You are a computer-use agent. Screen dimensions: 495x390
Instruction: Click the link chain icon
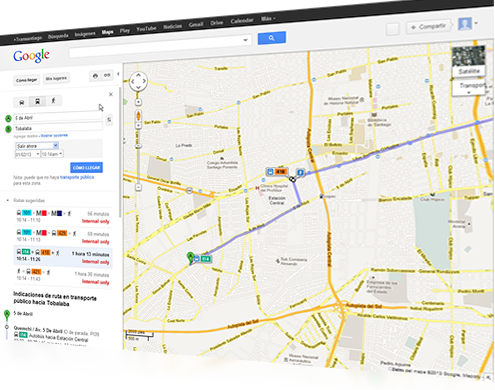click(x=107, y=75)
